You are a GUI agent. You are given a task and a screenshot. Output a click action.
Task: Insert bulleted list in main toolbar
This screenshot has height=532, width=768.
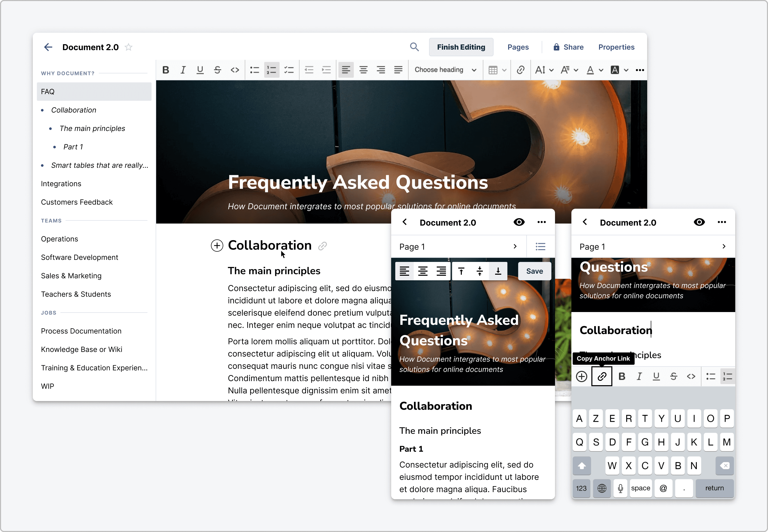(254, 70)
